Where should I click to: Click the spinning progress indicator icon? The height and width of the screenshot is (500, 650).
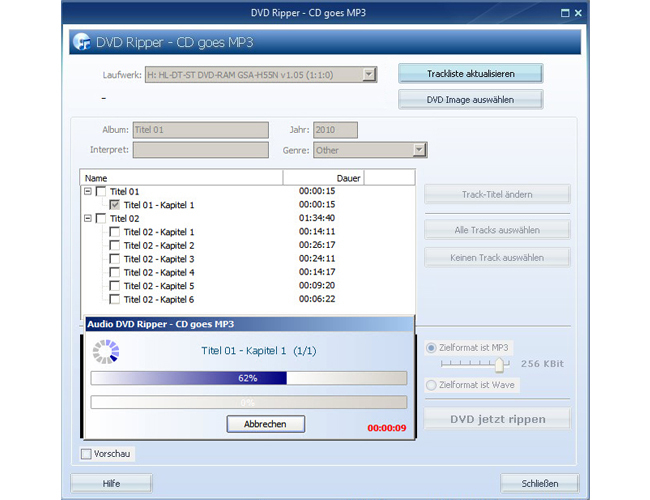tap(106, 352)
